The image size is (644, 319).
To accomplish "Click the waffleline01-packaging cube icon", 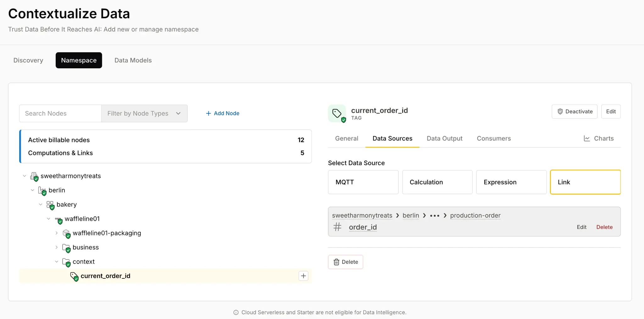I will [66, 234].
